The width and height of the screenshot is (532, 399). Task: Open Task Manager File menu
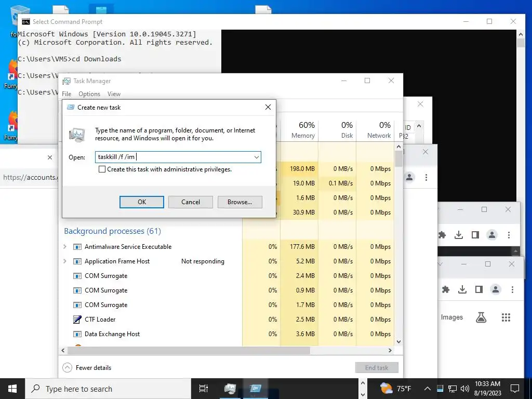[x=66, y=94]
